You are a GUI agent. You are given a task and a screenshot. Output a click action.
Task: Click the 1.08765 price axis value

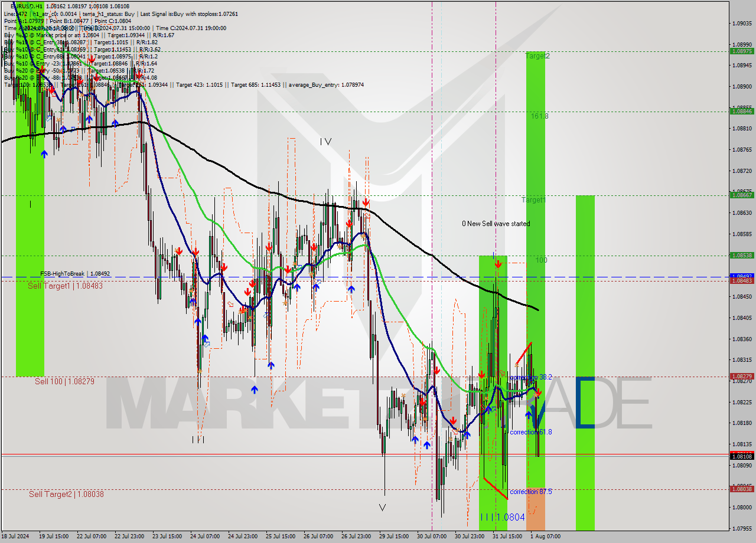pos(742,149)
